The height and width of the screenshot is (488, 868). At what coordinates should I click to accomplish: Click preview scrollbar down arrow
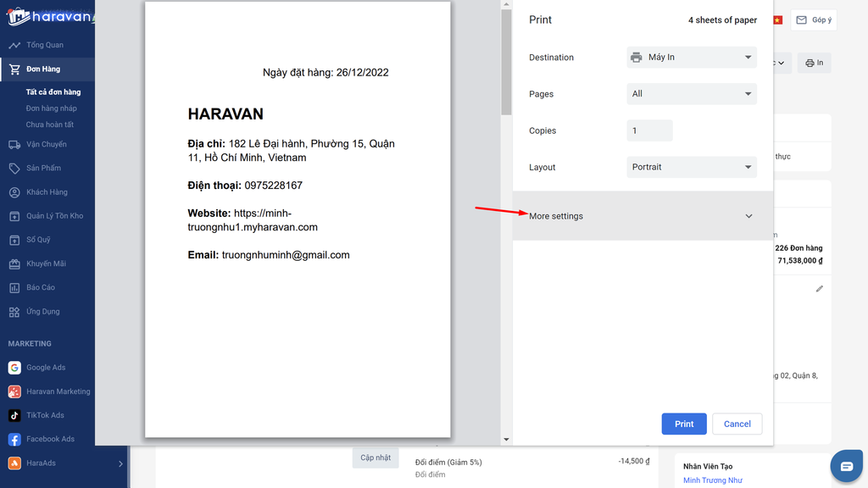[506, 440]
